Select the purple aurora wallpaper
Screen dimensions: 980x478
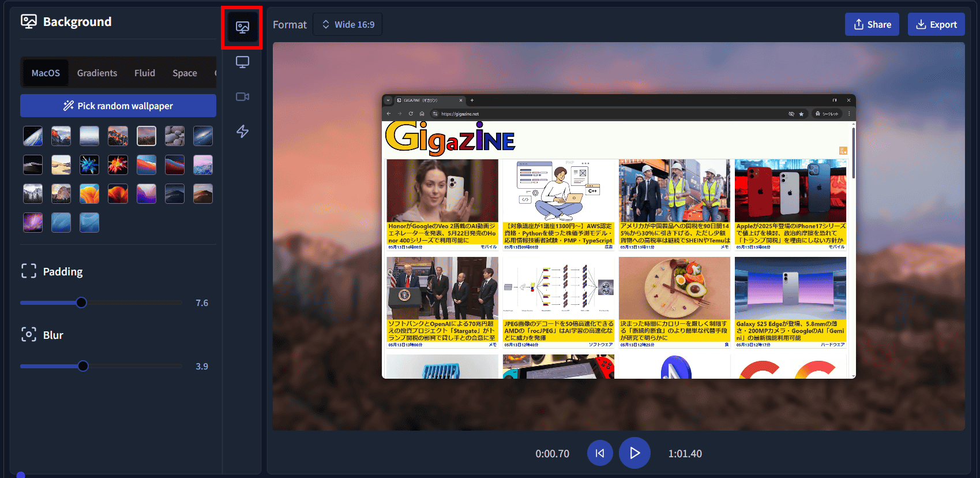coord(33,223)
